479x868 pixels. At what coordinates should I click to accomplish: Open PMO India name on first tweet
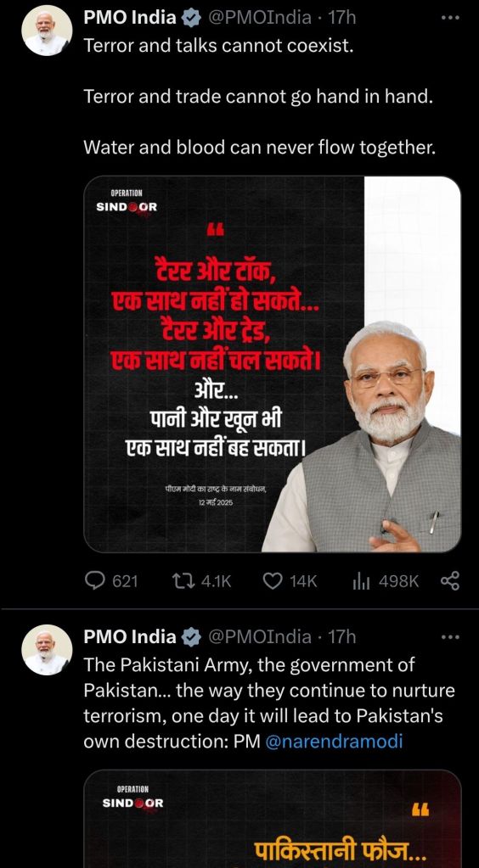tap(130, 18)
